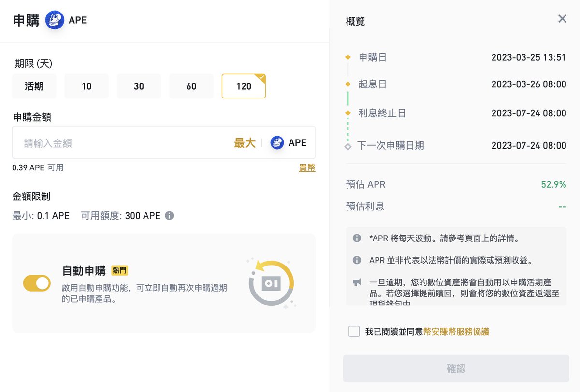Open the 幣安賺幣服務協議 agreement link
Viewport: 580px width, 392px height.
pyautogui.click(x=456, y=332)
